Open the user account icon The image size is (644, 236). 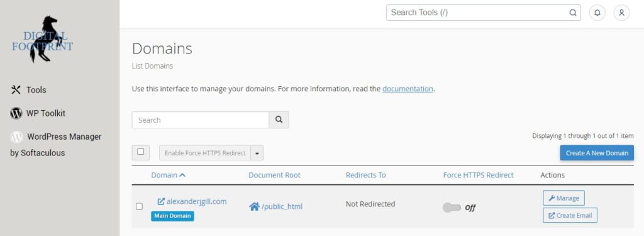[621, 13]
